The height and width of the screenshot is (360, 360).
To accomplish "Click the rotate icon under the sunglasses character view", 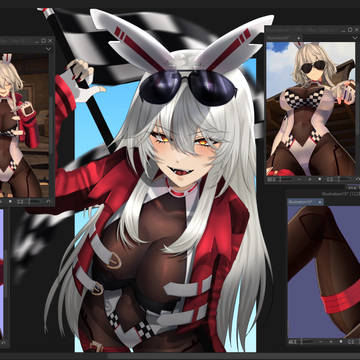I will point(357,179).
